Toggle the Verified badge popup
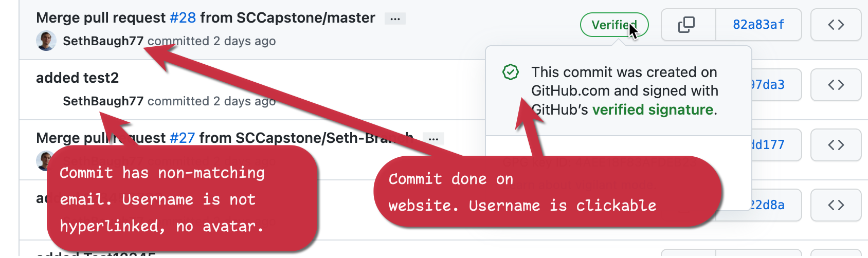Image resolution: width=868 pixels, height=258 pixels. (x=614, y=25)
